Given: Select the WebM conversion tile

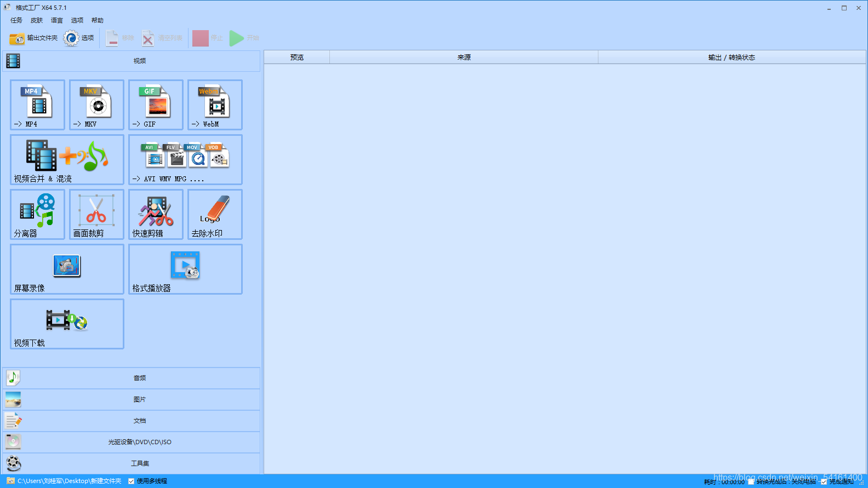Looking at the screenshot, I should click(215, 105).
